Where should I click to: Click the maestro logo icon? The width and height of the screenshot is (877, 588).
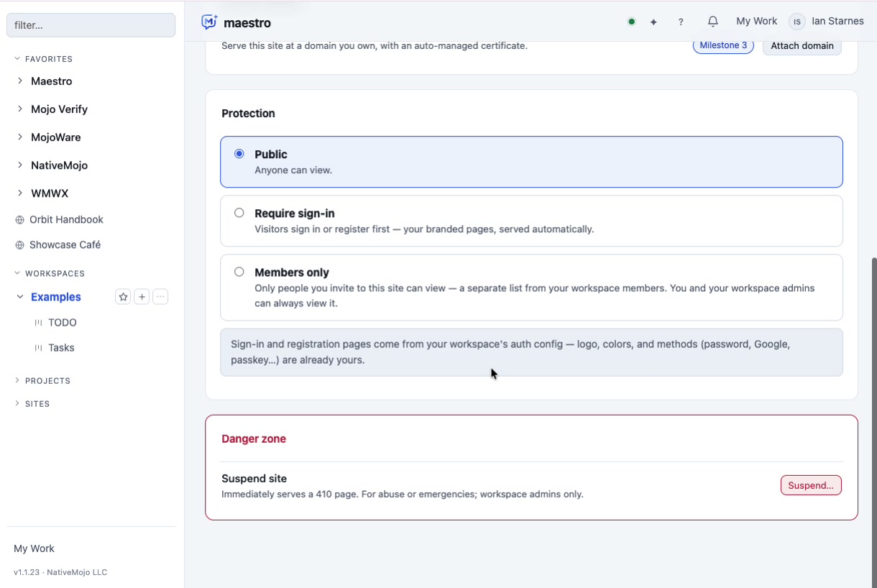[209, 22]
